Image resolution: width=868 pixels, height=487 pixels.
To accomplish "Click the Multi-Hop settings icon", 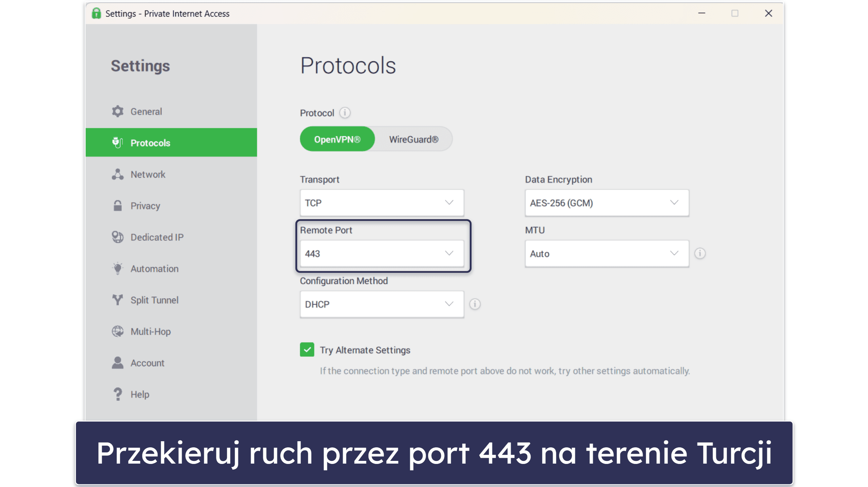I will [x=117, y=331].
